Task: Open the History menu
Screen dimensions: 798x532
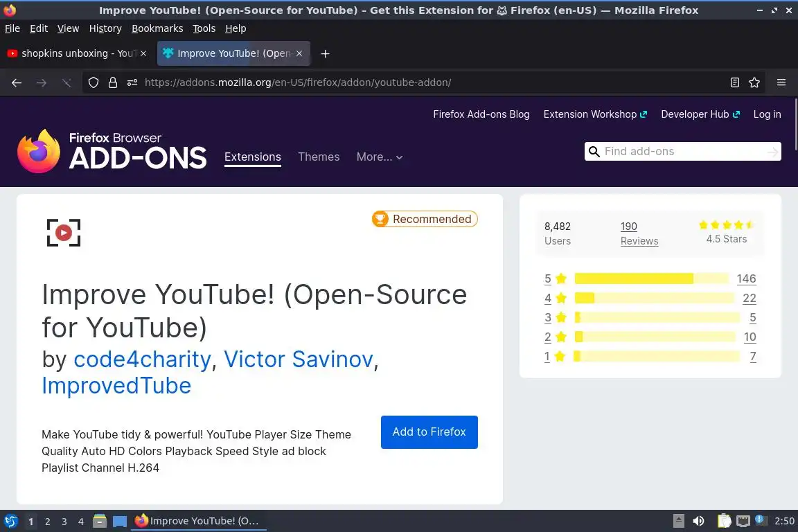Action: tap(105, 28)
